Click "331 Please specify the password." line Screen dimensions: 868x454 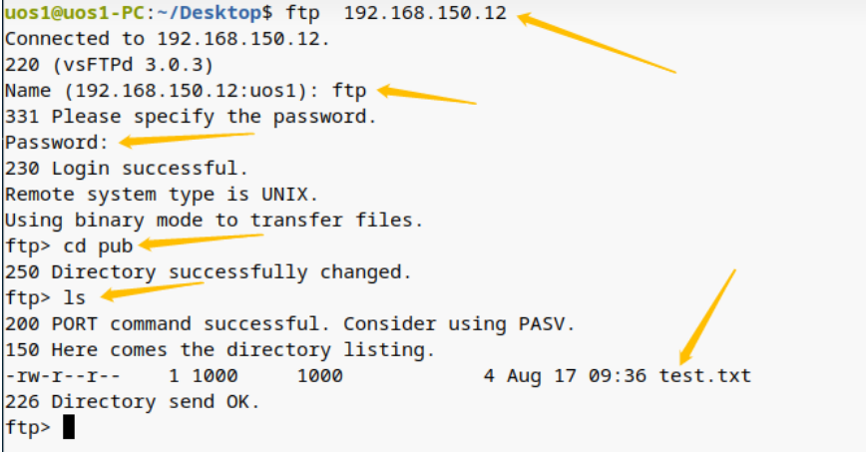click(191, 117)
